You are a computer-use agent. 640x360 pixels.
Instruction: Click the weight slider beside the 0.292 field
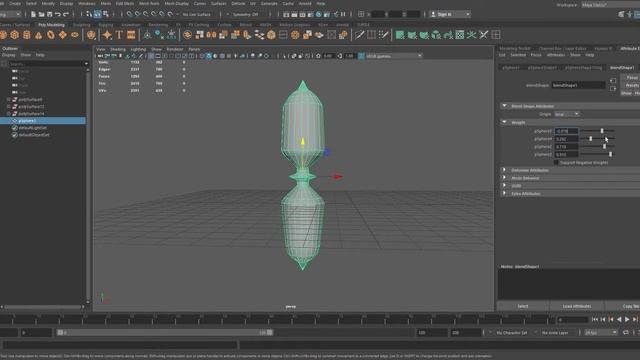point(598,139)
